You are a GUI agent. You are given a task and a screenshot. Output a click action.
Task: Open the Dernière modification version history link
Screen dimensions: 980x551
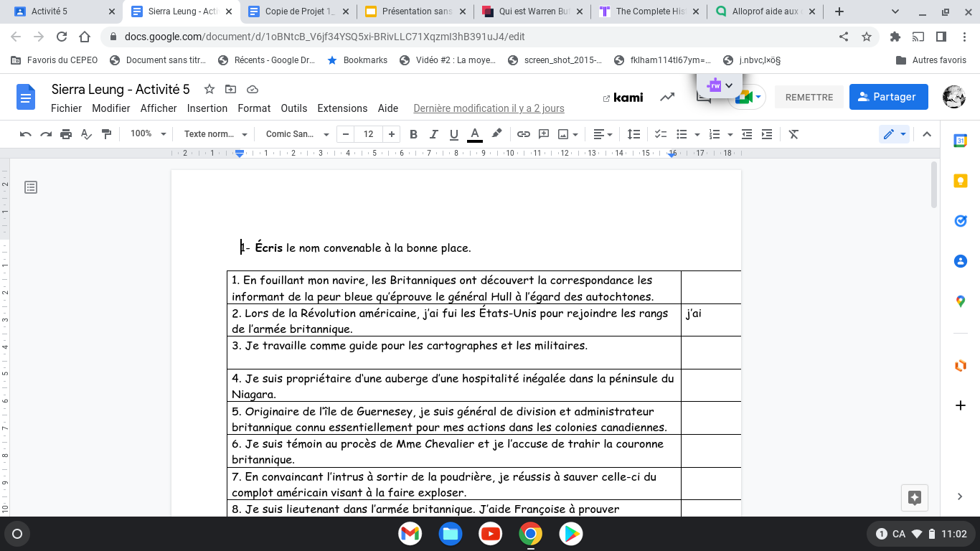click(x=489, y=108)
